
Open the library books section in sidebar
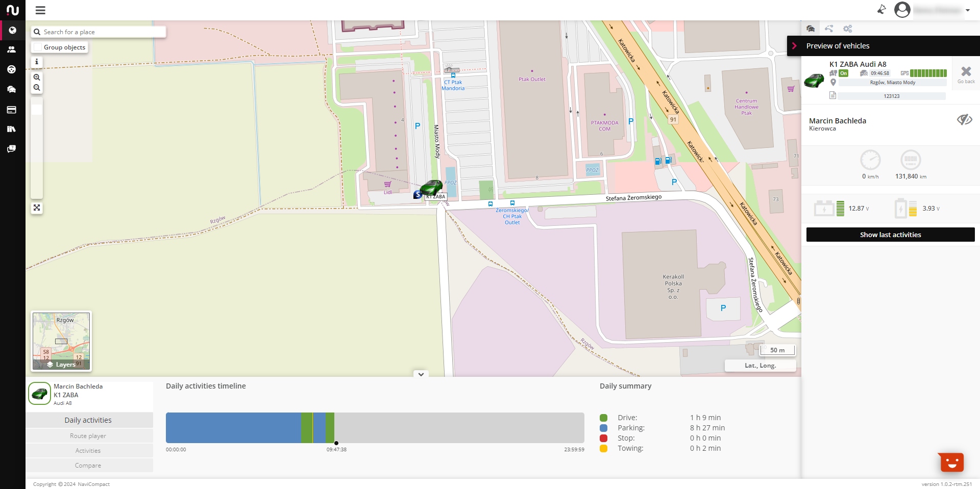pyautogui.click(x=12, y=129)
